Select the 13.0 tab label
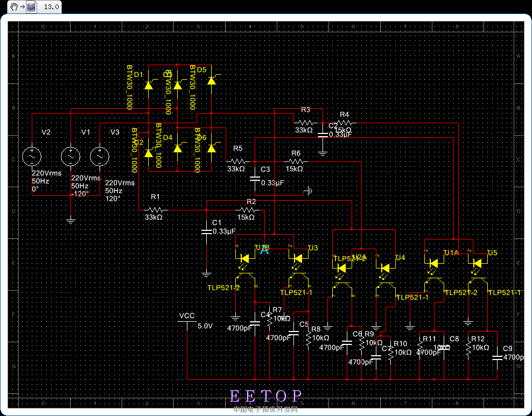The image size is (532, 416). click(x=51, y=7)
